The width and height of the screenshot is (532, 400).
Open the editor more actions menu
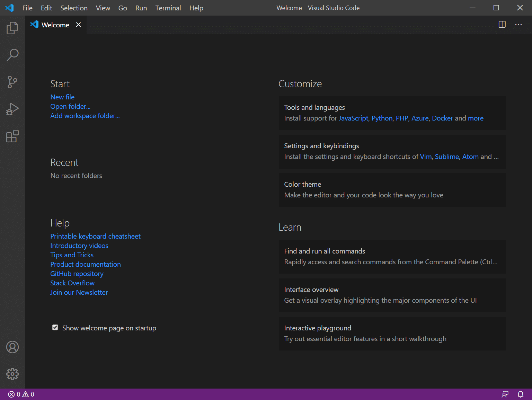(x=518, y=25)
